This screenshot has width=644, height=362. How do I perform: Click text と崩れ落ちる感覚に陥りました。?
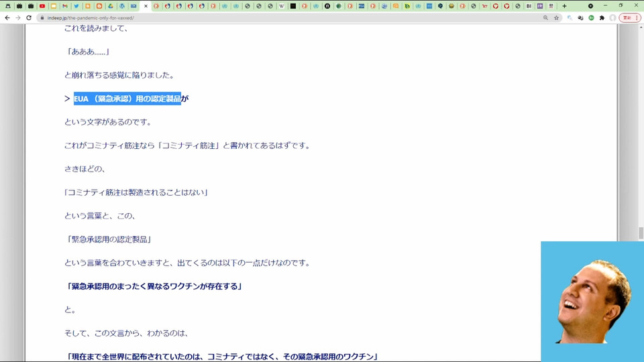point(119,75)
